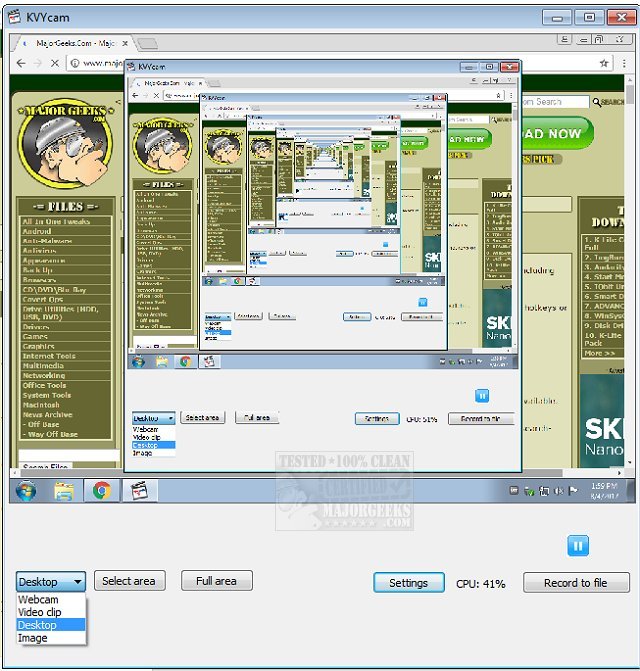Choose Image from the source list
Viewport: 640px width, 671px height.
pos(51,638)
